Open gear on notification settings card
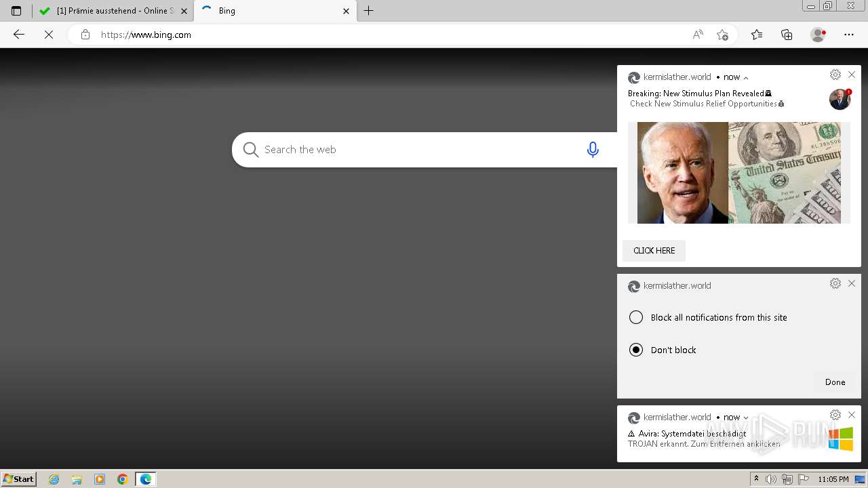868x488 pixels. click(835, 283)
